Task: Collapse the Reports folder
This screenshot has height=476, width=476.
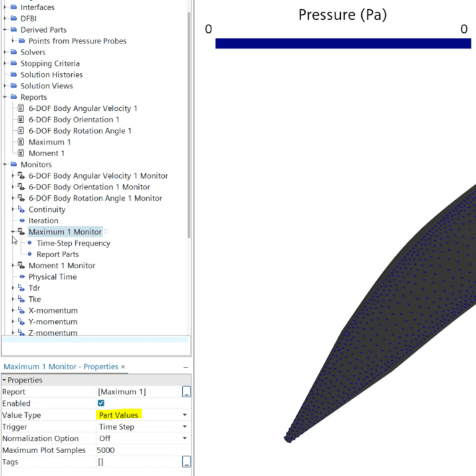Action: (5, 97)
